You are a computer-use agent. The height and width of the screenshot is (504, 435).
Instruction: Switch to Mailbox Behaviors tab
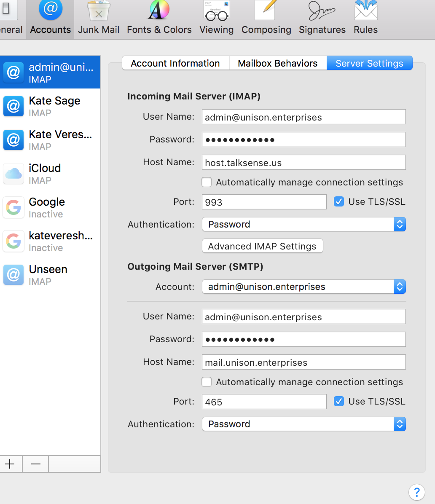pos(278,63)
